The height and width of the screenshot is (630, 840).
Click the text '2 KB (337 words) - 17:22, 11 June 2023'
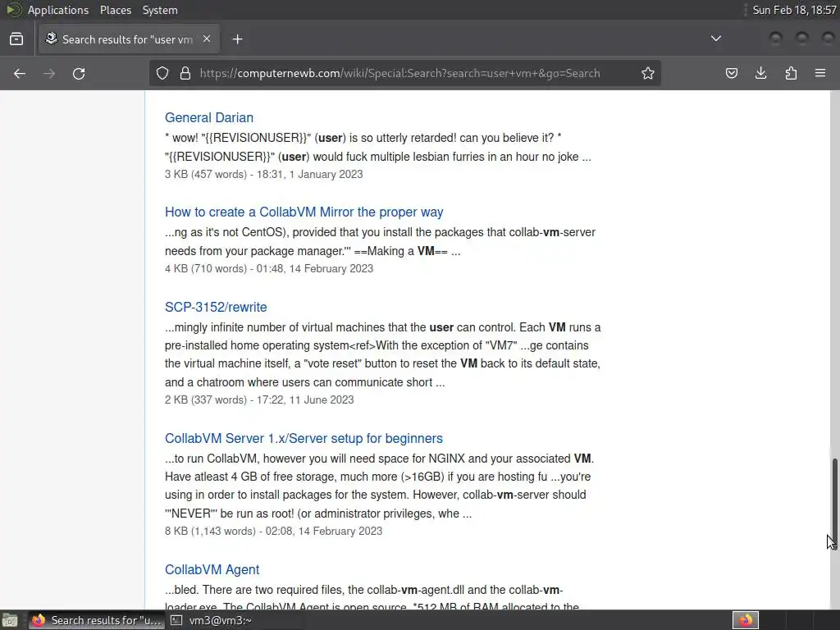pyautogui.click(x=259, y=399)
